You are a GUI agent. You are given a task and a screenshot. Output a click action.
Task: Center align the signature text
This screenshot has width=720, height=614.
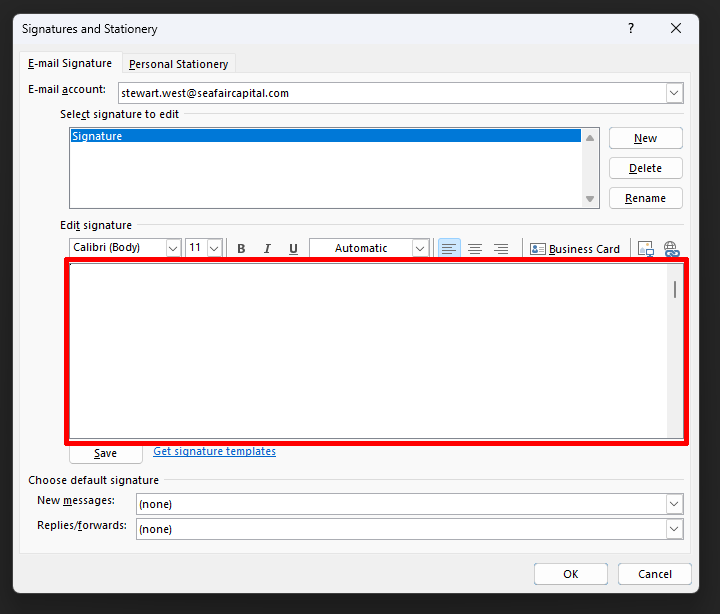click(475, 249)
